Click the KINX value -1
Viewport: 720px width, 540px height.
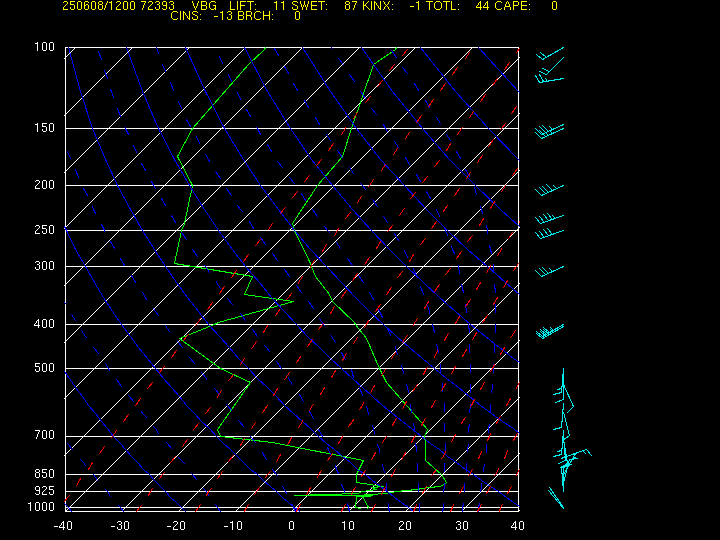(415, 6)
